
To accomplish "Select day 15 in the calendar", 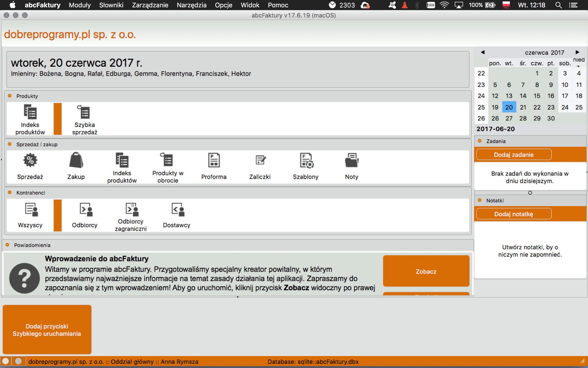I will click(537, 96).
